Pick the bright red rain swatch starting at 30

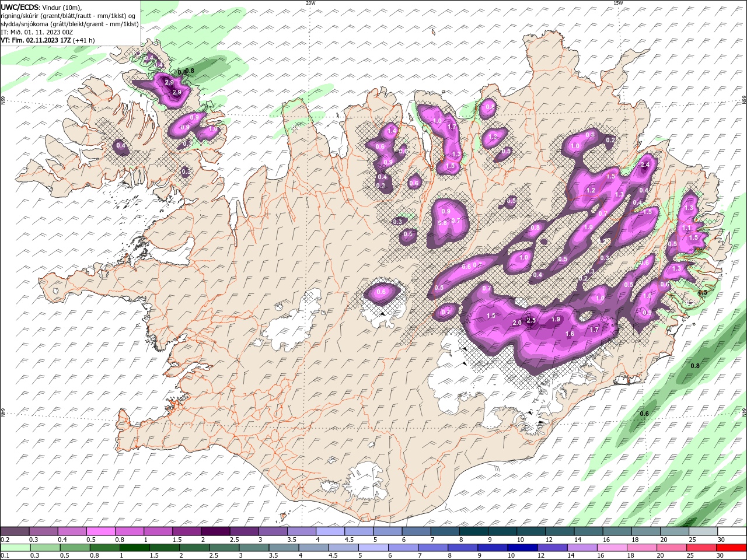[x=731, y=548]
